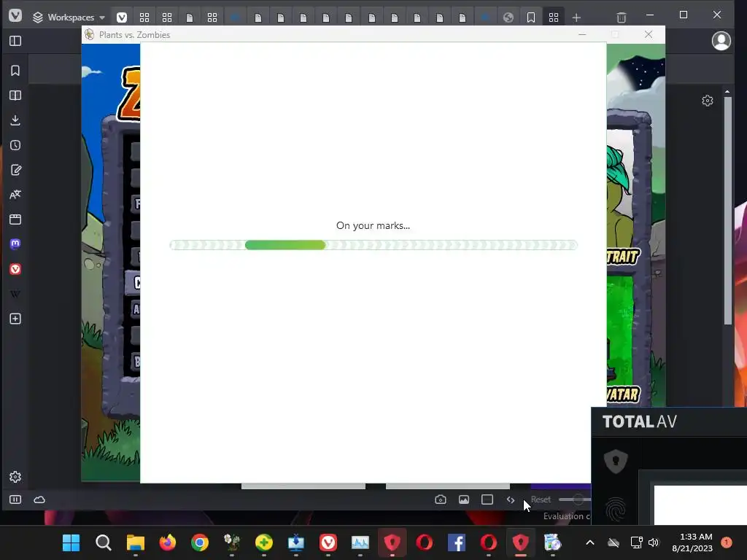Open the volume control in tray

click(654, 542)
